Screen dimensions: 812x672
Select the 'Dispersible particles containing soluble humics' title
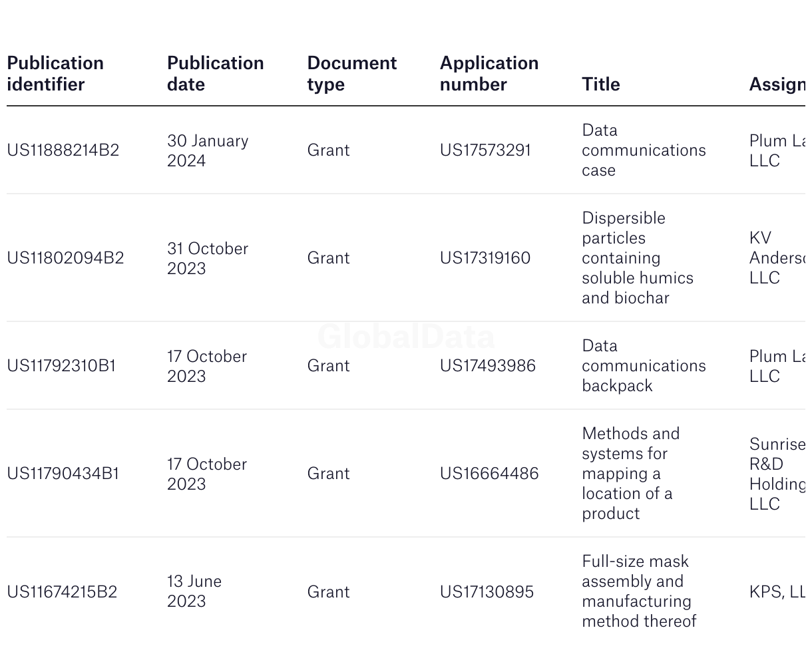638,258
